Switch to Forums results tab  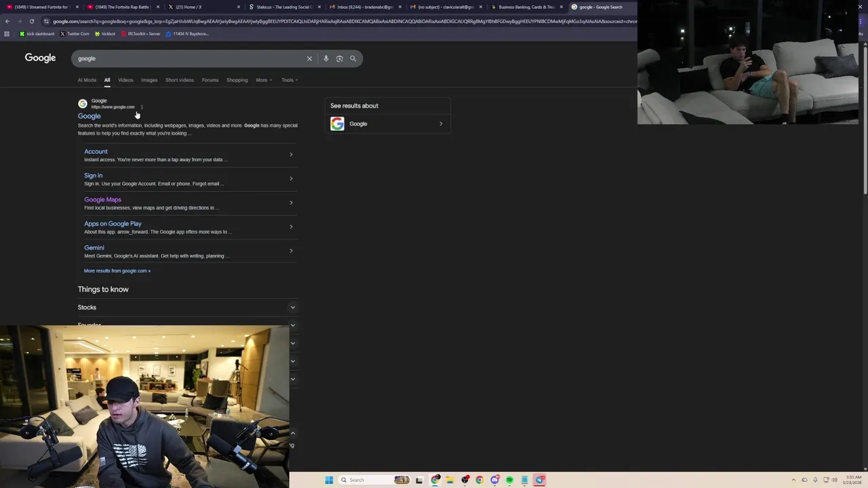click(x=210, y=80)
